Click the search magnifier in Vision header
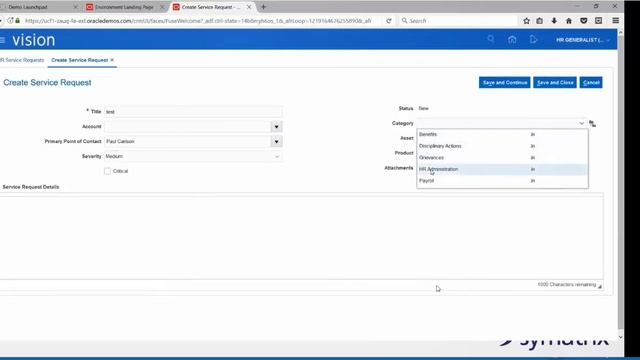The width and height of the screenshot is (640, 360). (491, 39)
